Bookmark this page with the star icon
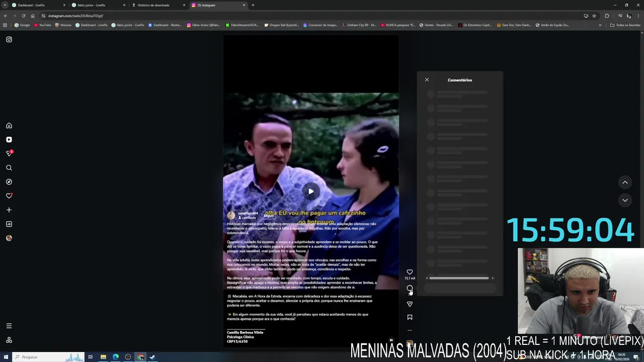Screen dimensions: 644x362 (594, 16)
